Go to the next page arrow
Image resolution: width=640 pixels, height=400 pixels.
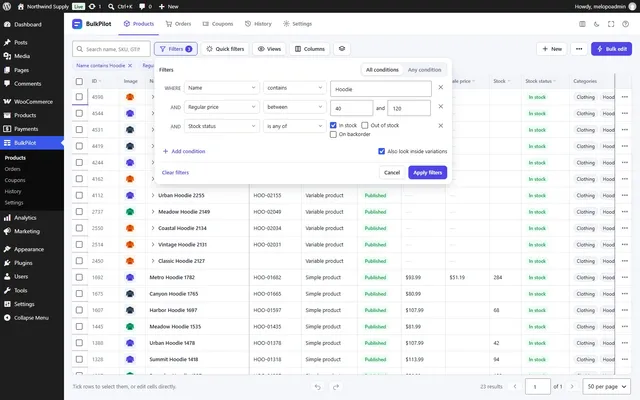571,387
